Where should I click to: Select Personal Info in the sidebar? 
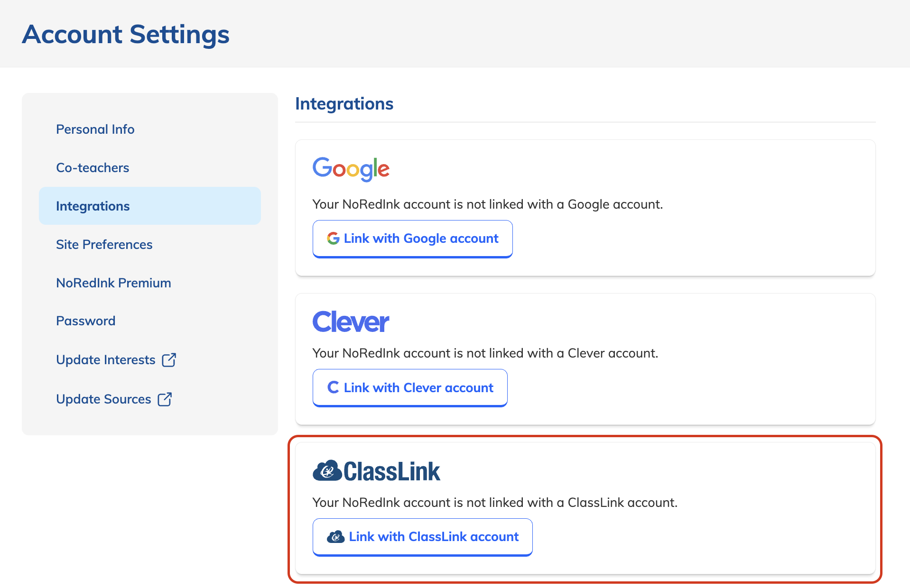pyautogui.click(x=95, y=129)
